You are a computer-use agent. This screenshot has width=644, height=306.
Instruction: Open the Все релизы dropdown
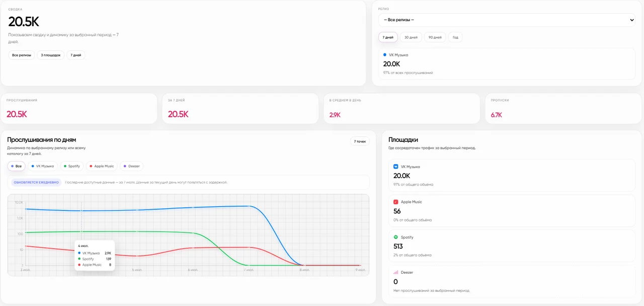[x=507, y=20]
